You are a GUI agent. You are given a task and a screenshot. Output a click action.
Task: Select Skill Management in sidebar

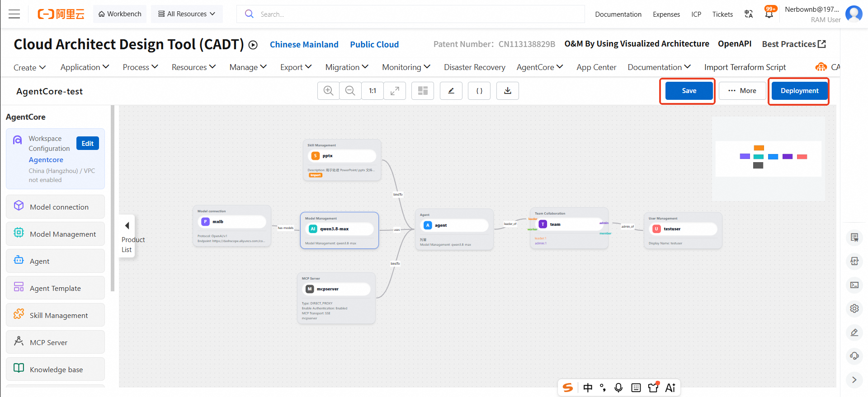click(55, 315)
